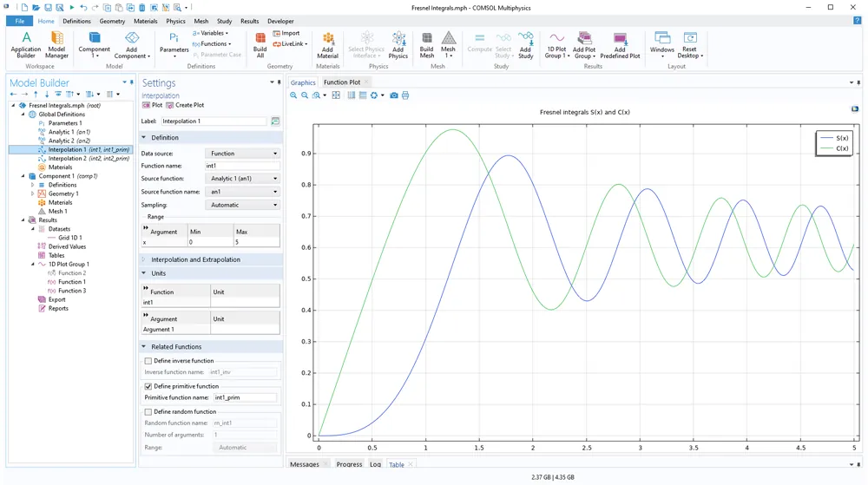Open the File menu button
The image size is (868, 485).
click(x=19, y=21)
